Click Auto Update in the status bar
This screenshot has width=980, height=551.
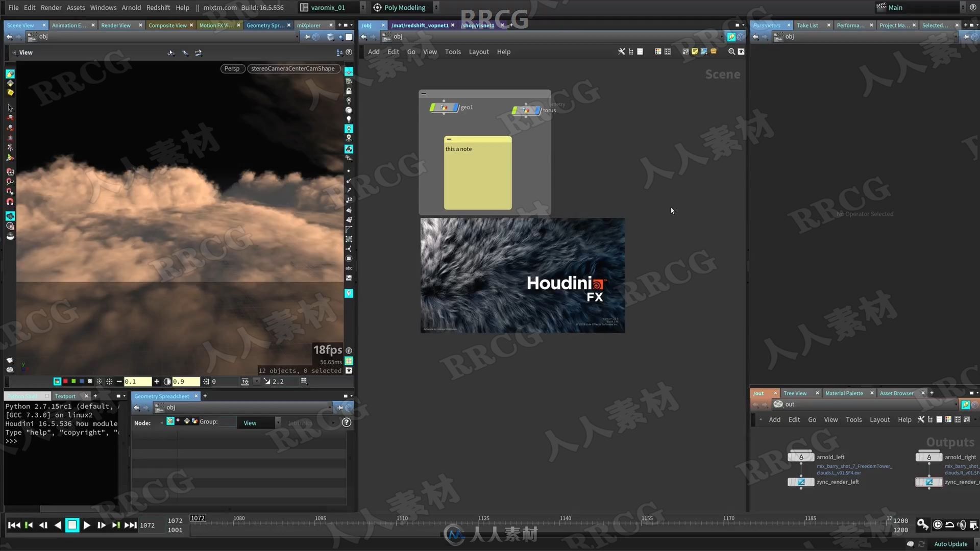tap(950, 544)
